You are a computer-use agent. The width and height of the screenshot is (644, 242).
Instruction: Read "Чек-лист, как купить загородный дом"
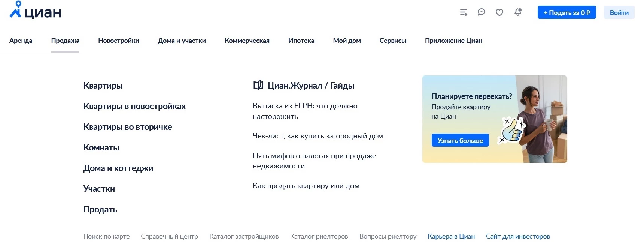pyautogui.click(x=318, y=136)
